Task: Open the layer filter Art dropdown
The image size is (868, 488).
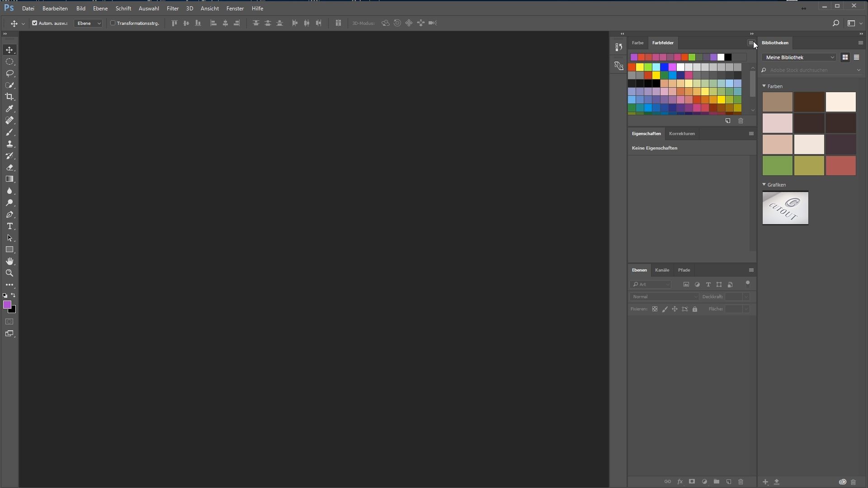Action: pyautogui.click(x=651, y=284)
